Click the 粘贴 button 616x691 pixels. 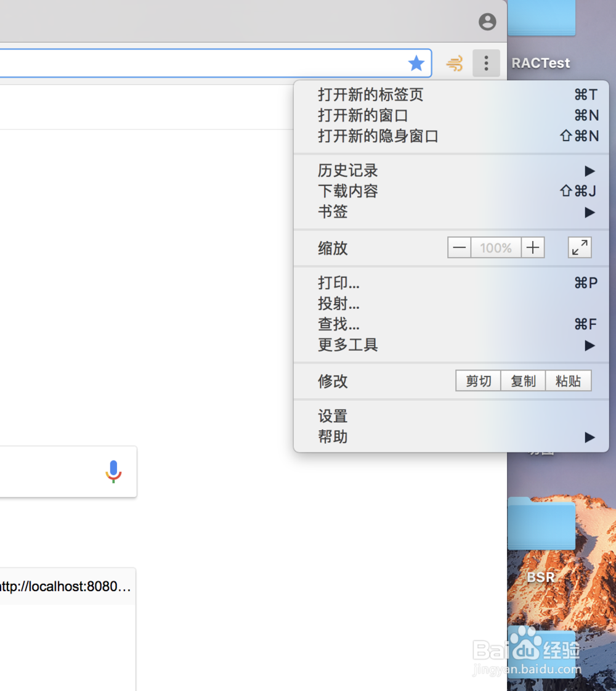click(568, 381)
